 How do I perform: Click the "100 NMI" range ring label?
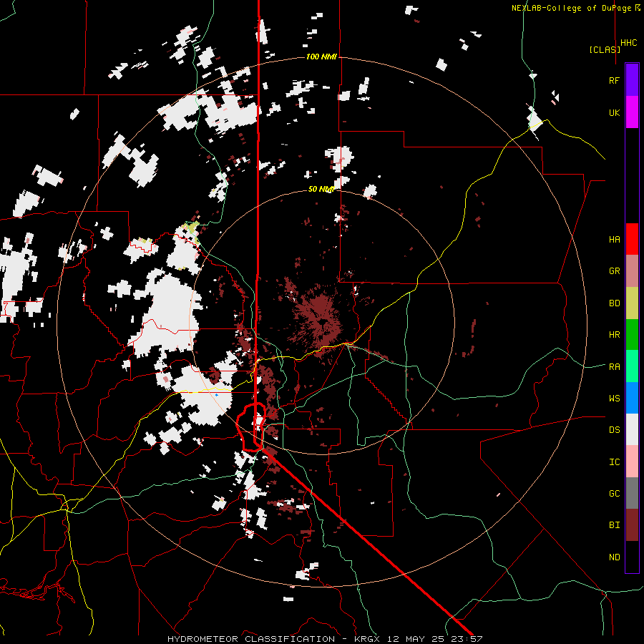(321, 57)
